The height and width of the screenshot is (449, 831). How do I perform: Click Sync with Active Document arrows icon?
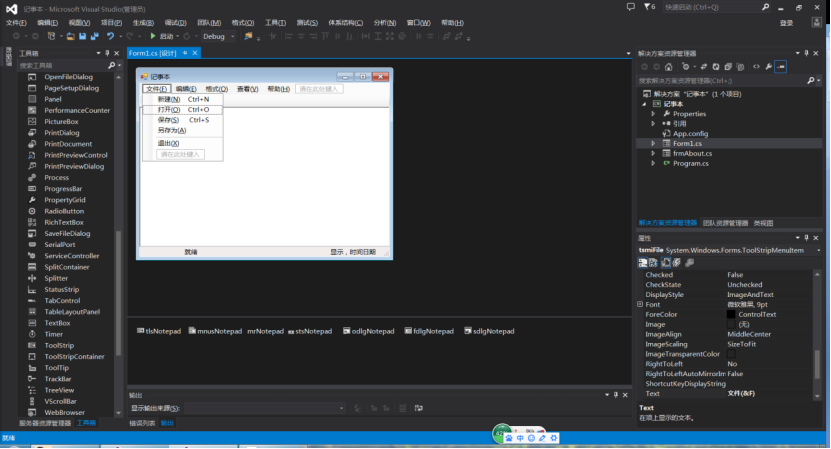pyautogui.click(x=704, y=67)
